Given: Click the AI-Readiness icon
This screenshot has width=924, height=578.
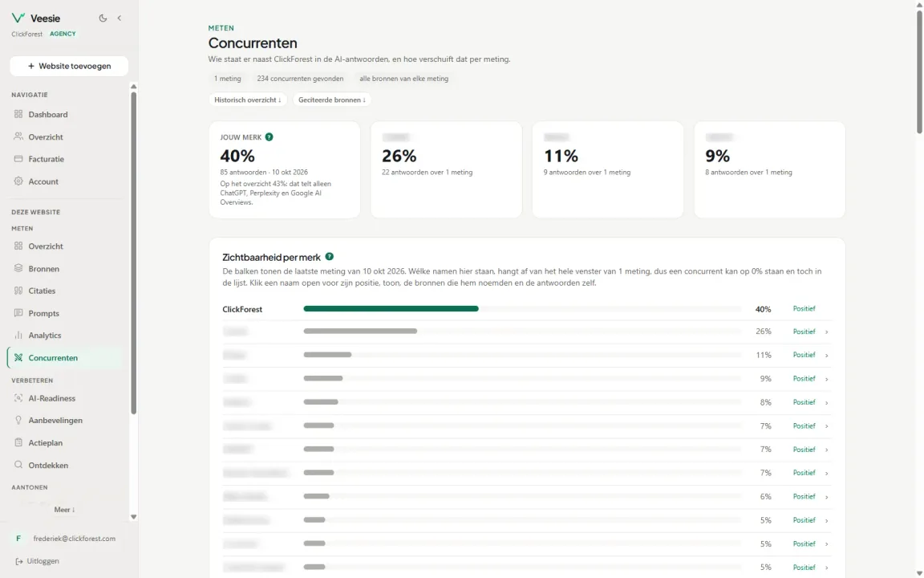Looking at the screenshot, I should (18, 397).
